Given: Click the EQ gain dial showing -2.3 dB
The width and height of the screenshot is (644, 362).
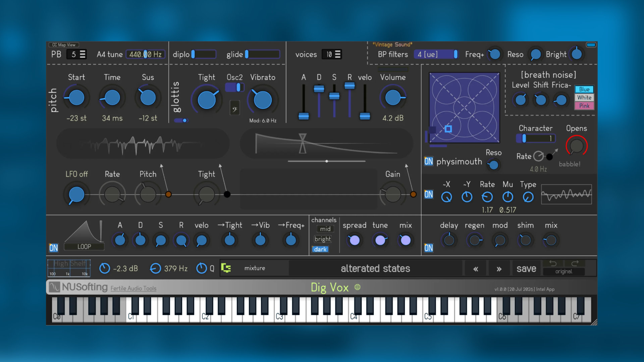Looking at the screenshot, I should [105, 268].
